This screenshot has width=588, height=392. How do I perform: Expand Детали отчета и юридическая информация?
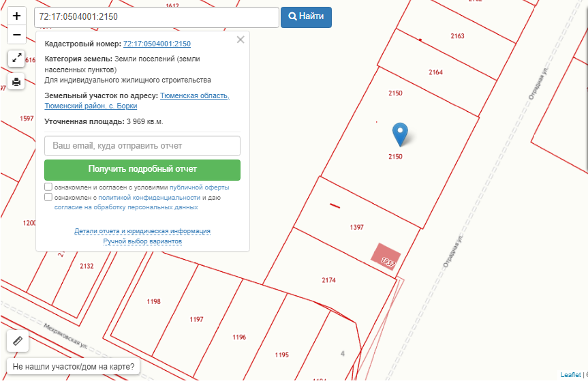click(x=142, y=231)
